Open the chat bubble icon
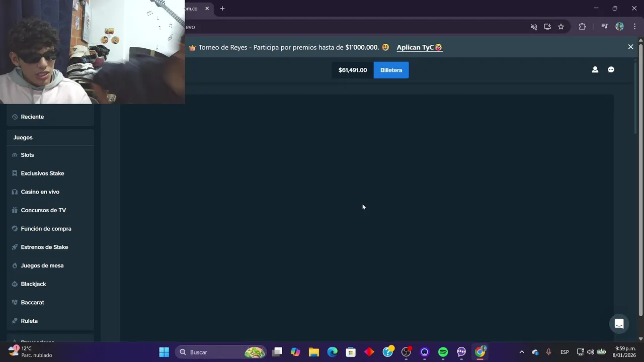Screen dimensions: 644x362 611,70
